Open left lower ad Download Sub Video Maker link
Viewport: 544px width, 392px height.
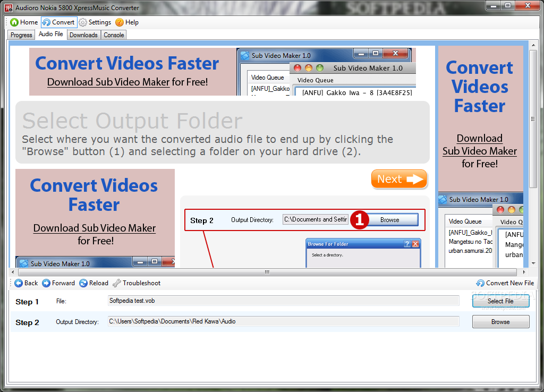coord(95,228)
